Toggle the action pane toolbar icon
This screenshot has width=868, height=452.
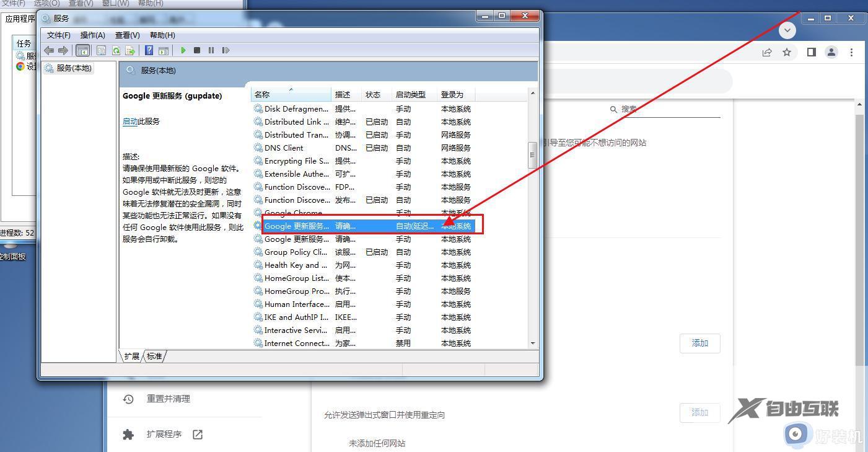[164, 50]
